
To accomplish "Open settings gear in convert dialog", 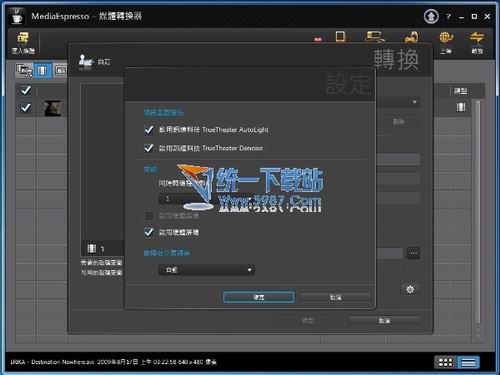I will [410, 289].
